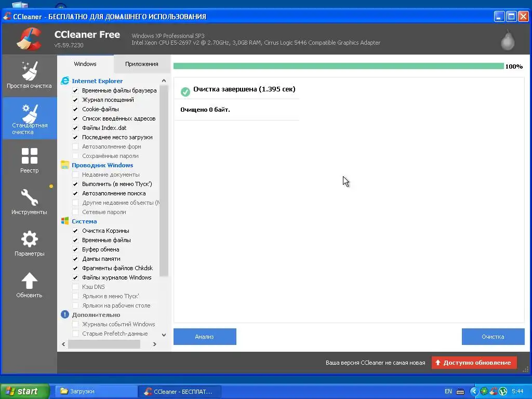Screen dimensions: 532x399
Task: Click CCleaner taskbar button
Action: 180,391
